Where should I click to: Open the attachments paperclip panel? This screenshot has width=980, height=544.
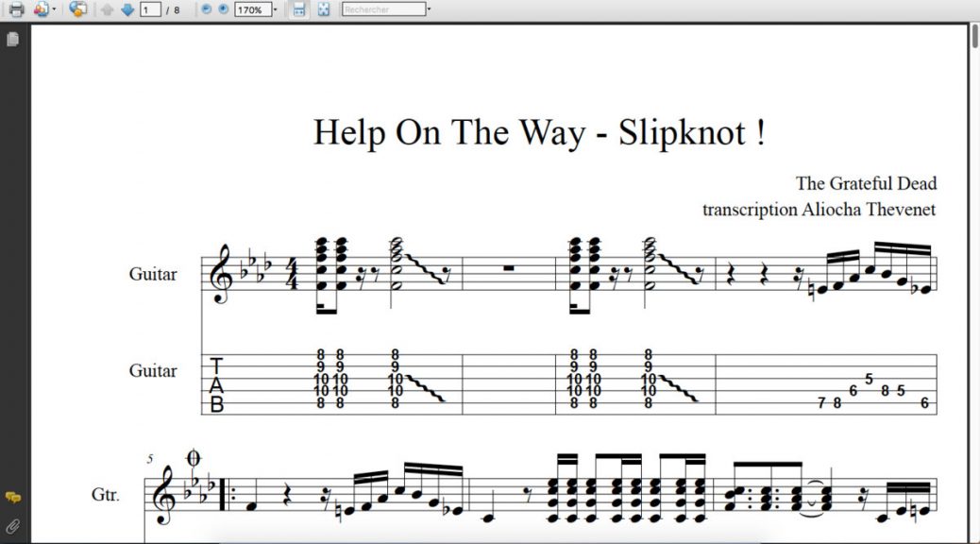tap(12, 526)
